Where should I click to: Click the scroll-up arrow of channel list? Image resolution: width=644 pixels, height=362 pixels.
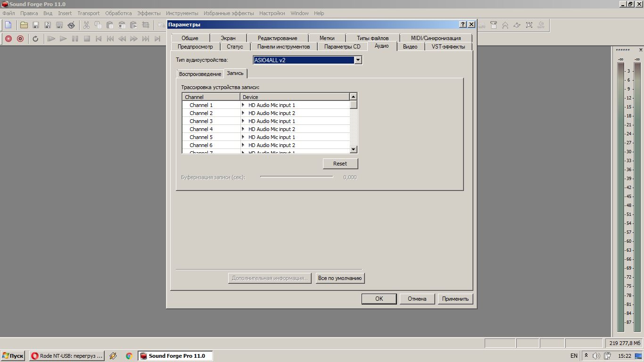[x=354, y=97]
